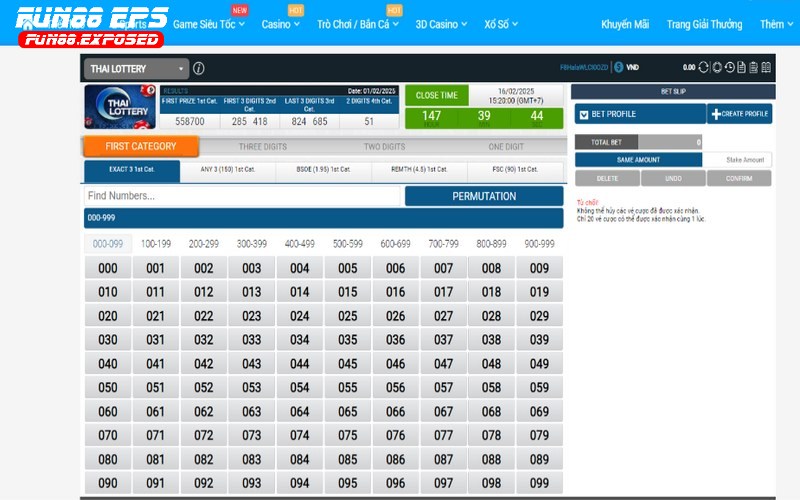Select BSOE (1.95) 1st Cat. sub-tab
This screenshot has width=800, height=500.
(323, 170)
